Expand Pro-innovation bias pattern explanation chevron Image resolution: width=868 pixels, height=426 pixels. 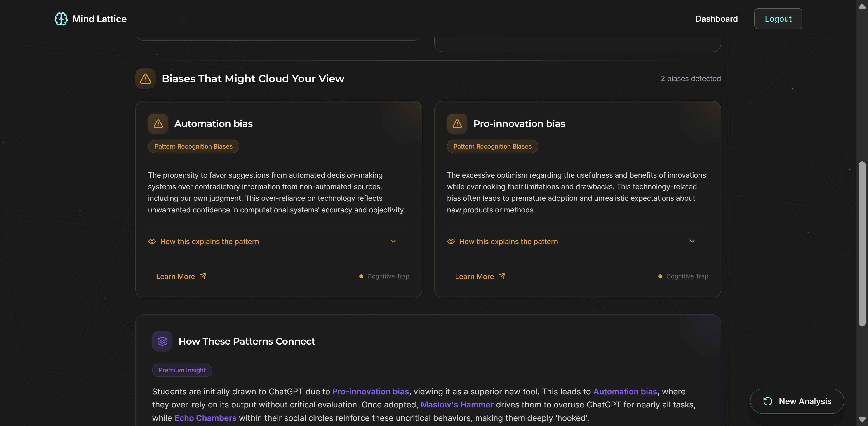692,241
